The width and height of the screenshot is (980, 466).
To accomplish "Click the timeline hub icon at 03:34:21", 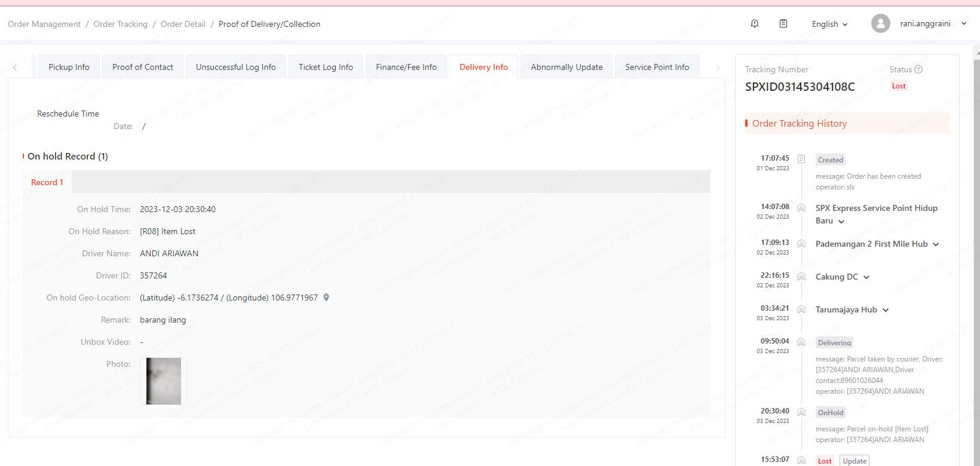I will [801, 309].
